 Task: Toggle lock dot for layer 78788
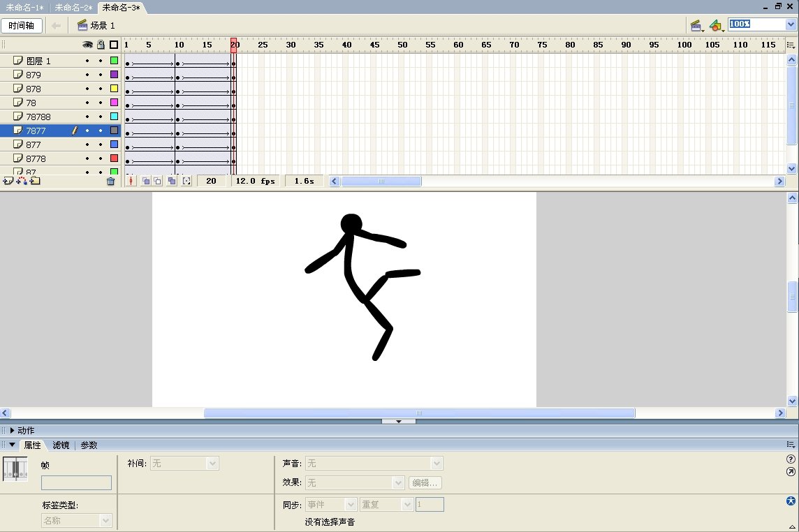click(x=101, y=117)
